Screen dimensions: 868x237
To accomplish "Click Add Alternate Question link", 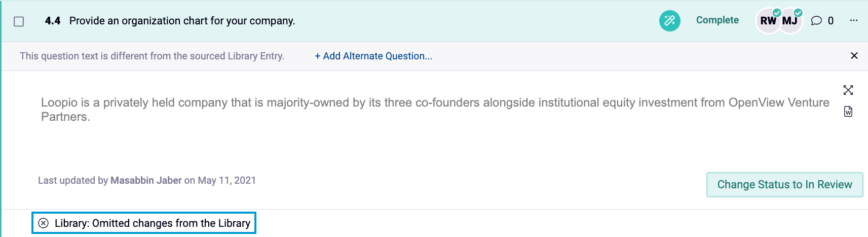I will (373, 56).
